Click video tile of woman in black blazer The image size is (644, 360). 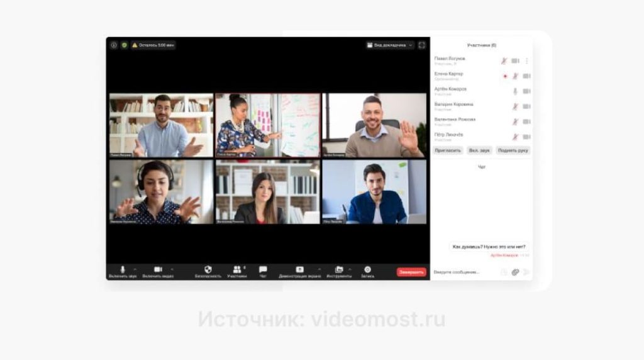[268, 192]
